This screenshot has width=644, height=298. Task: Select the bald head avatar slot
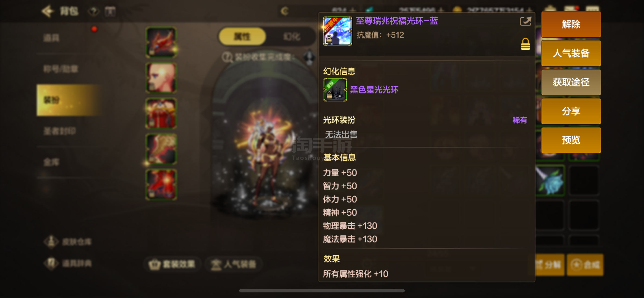[161, 78]
